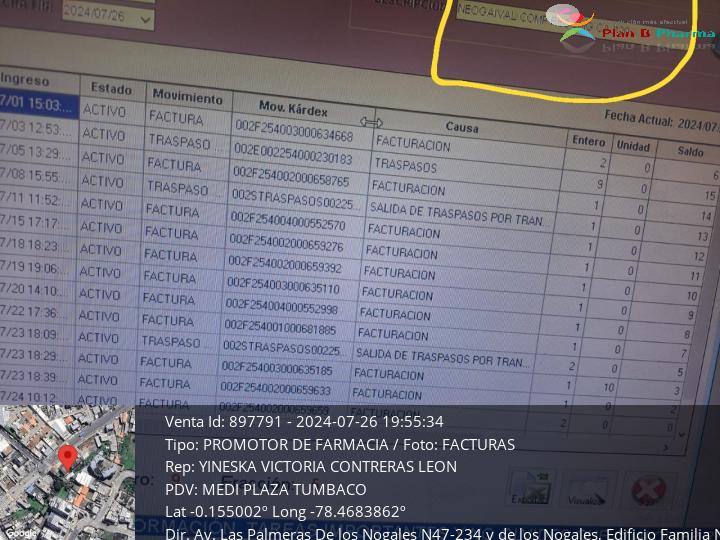This screenshot has width=720, height=540.
Task: Click the 7/08 15:55 ingreso cell
Action: coord(37,175)
